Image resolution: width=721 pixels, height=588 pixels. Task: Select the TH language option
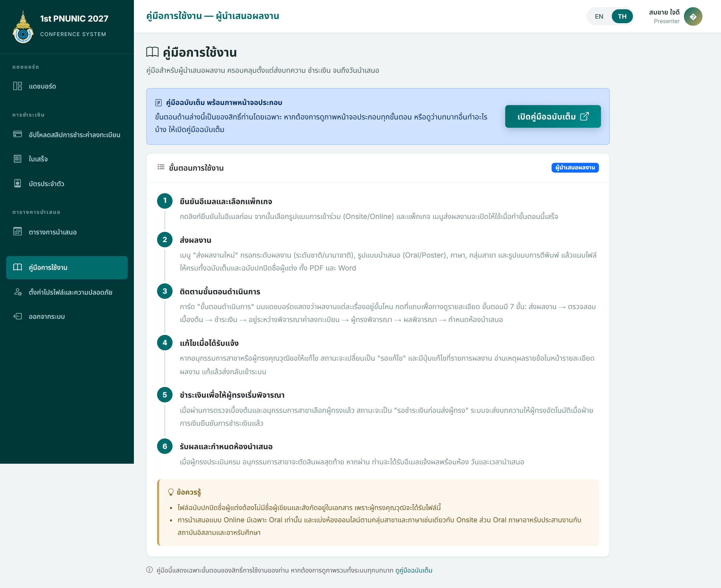622,16
